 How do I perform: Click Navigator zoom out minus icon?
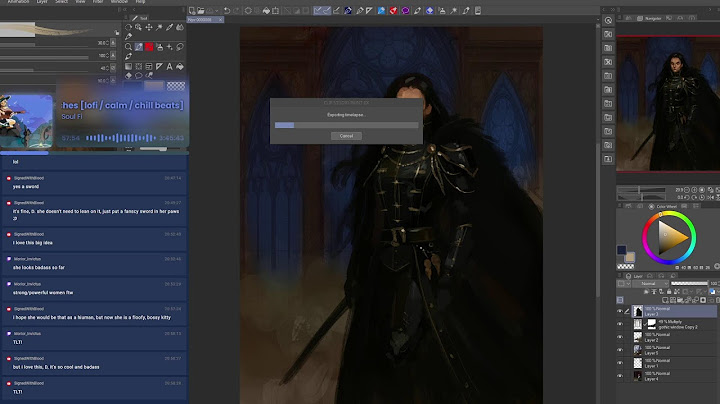tap(687, 190)
